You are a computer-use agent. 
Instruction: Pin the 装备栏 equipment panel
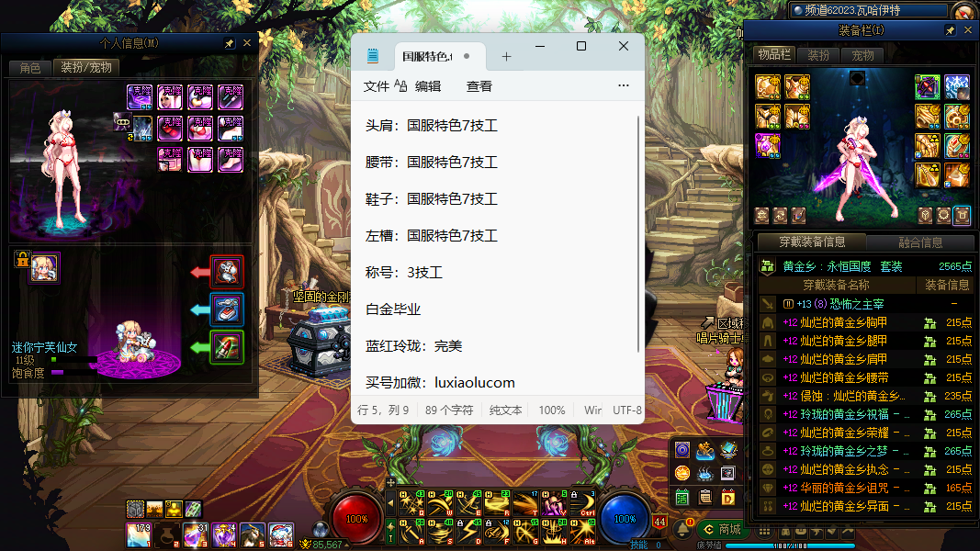pos(951,30)
